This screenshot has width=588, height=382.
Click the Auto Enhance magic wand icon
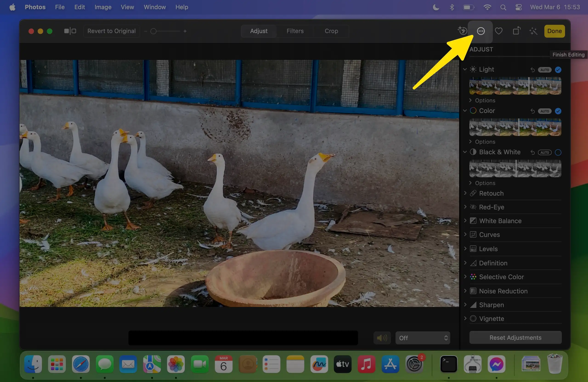pyautogui.click(x=533, y=31)
